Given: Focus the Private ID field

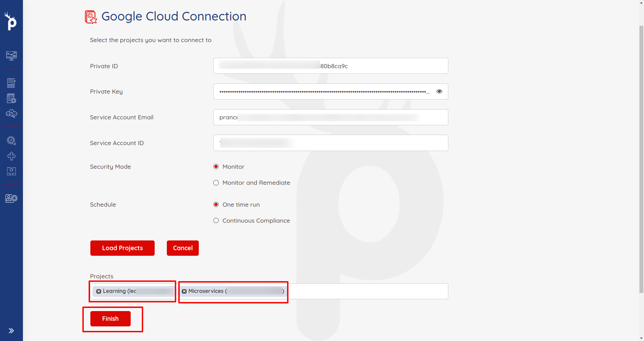Looking at the screenshot, I should [331, 66].
